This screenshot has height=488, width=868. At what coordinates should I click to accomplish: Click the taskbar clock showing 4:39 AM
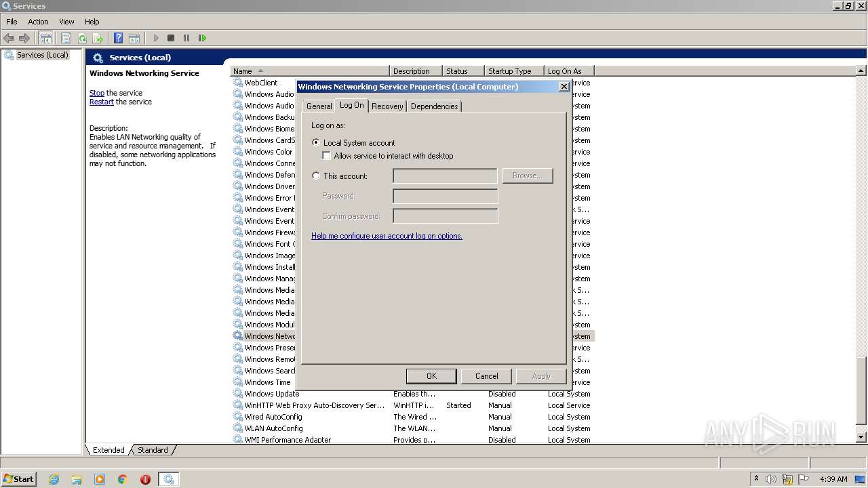833,479
